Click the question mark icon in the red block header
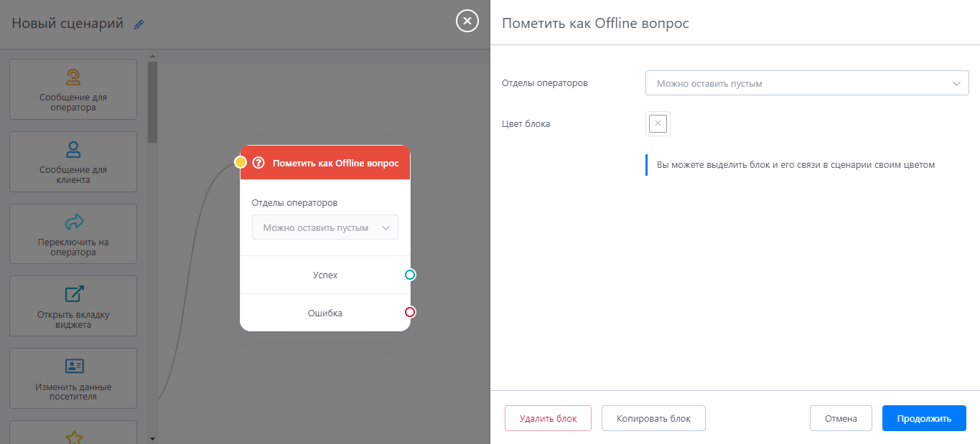This screenshot has width=980, height=444. (x=258, y=163)
